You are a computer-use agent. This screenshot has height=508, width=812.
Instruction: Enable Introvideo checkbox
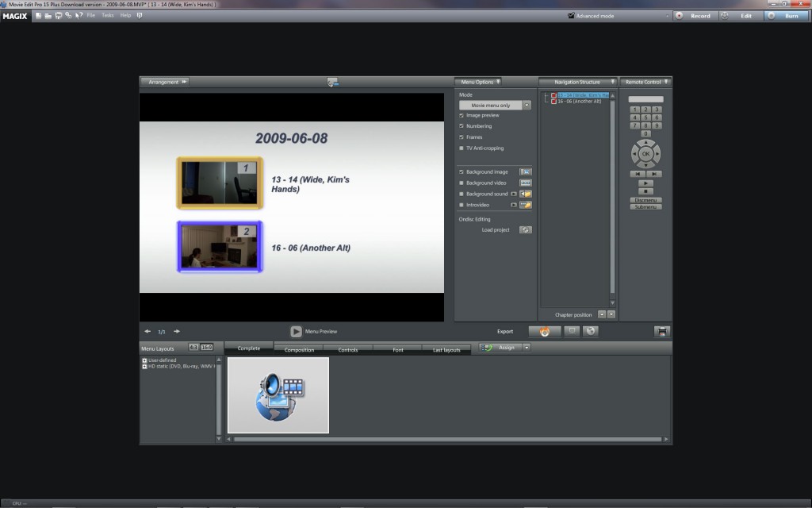point(462,205)
